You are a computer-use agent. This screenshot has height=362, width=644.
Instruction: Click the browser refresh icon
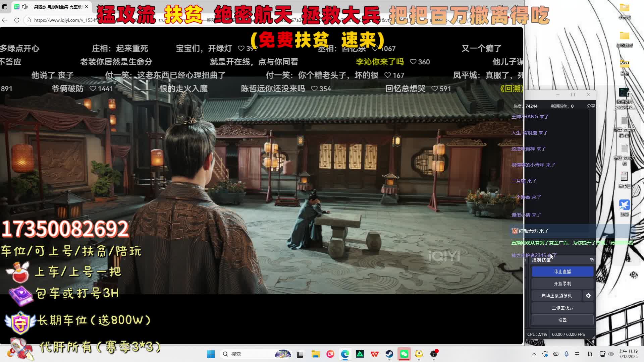pyautogui.click(x=17, y=20)
